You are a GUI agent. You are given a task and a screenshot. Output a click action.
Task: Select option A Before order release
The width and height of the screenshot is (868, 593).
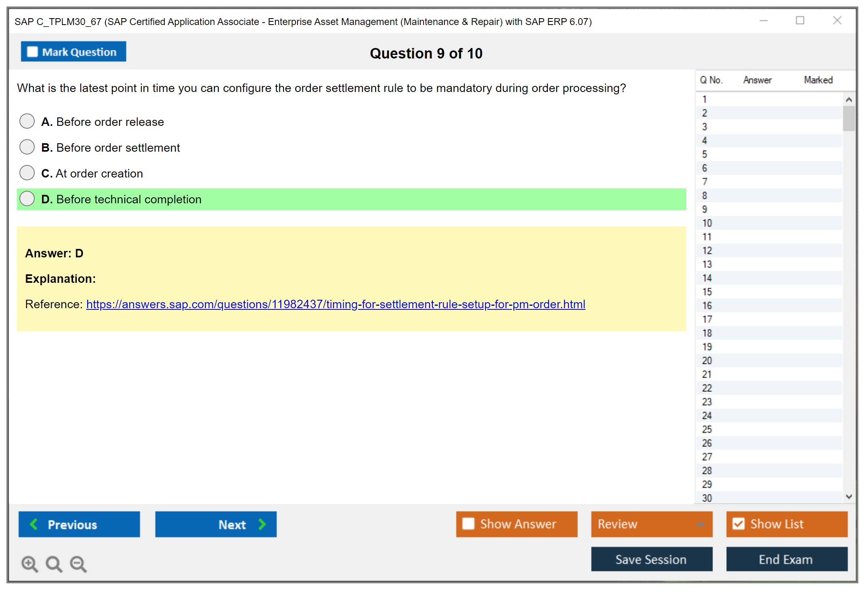(27, 121)
